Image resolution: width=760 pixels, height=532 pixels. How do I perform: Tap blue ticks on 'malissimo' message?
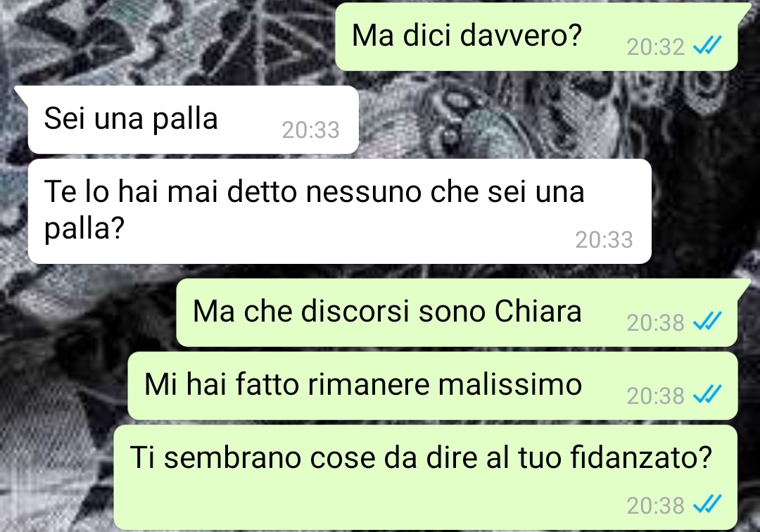pos(708,395)
